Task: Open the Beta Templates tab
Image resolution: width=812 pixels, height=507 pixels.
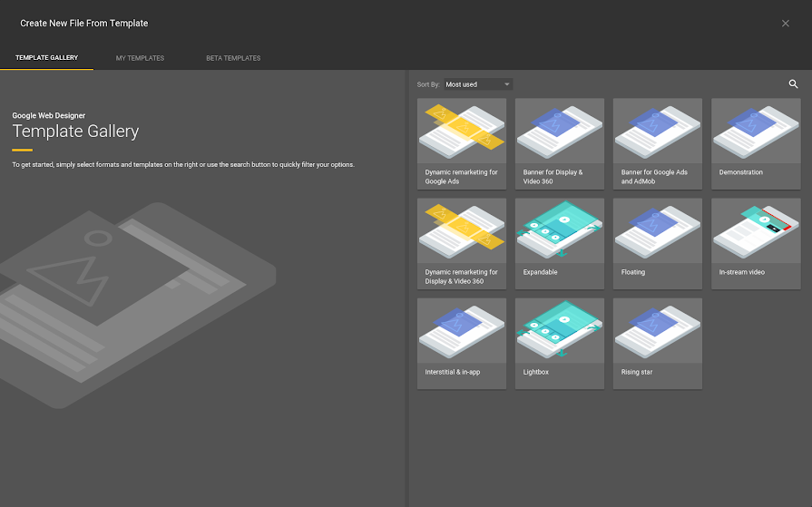Action: click(x=233, y=58)
